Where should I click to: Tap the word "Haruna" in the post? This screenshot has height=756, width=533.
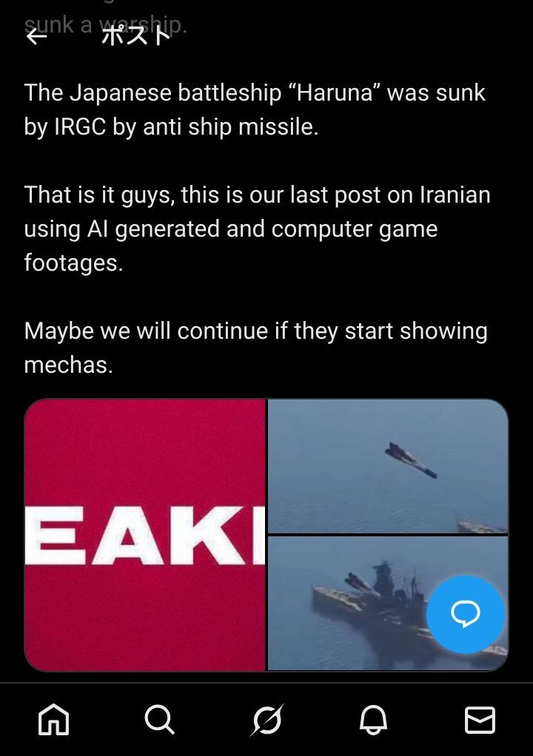point(335,92)
